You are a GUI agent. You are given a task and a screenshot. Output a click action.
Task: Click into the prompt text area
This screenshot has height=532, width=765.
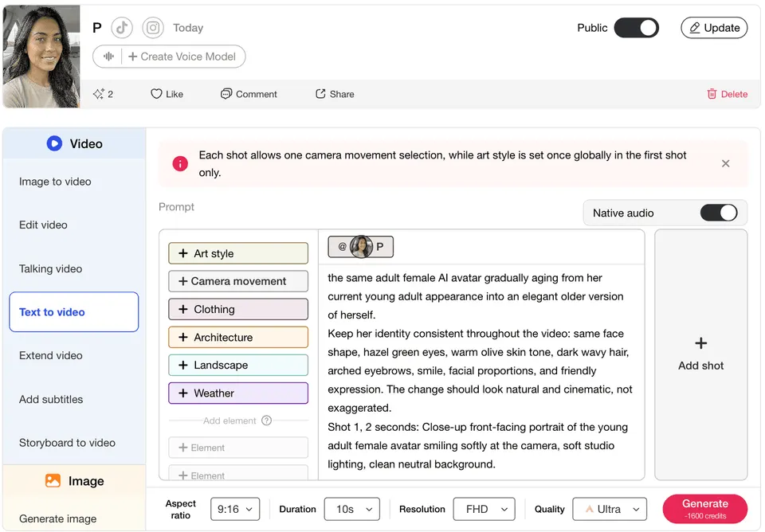click(x=481, y=370)
